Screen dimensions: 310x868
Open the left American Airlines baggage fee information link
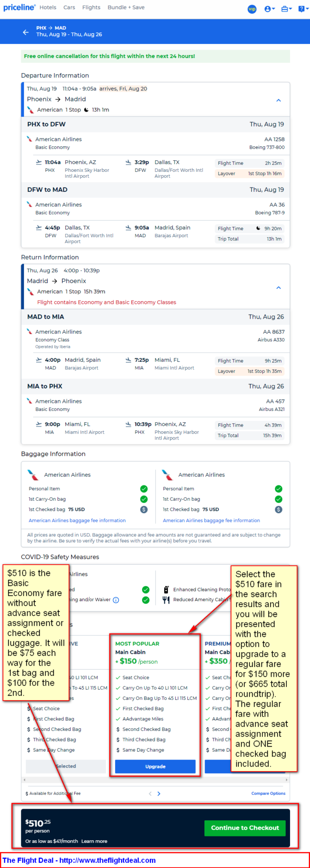click(x=77, y=521)
